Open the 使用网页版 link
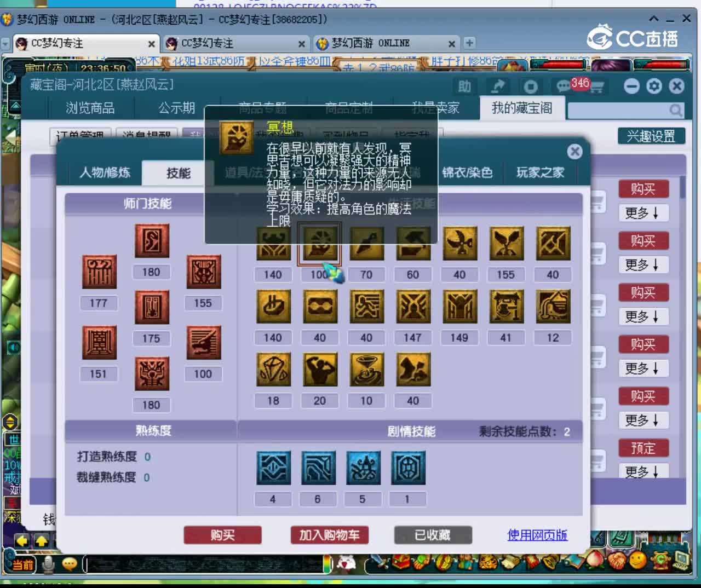Screen dimensions: 701x588 tap(537, 535)
